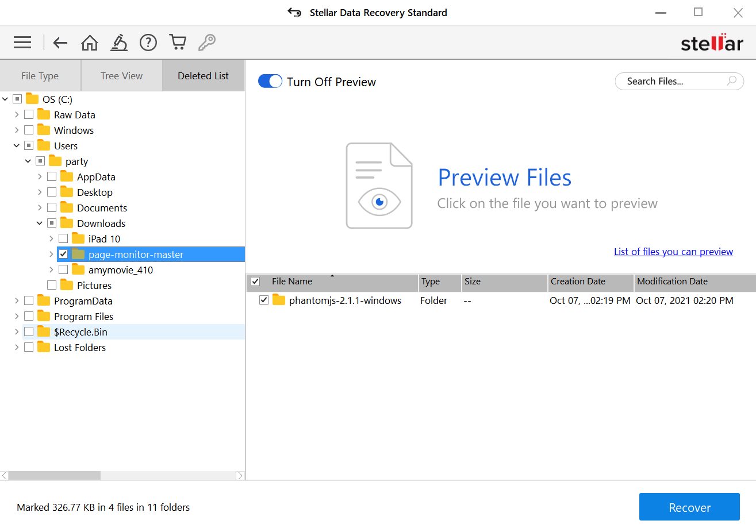Collapse the Downloads folder node

pos(40,223)
